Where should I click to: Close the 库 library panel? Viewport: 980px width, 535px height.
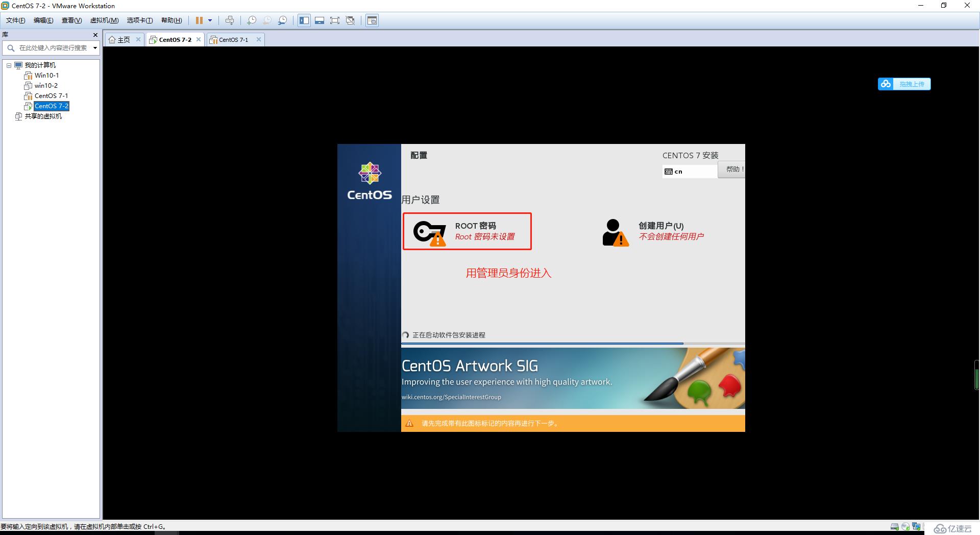point(95,35)
